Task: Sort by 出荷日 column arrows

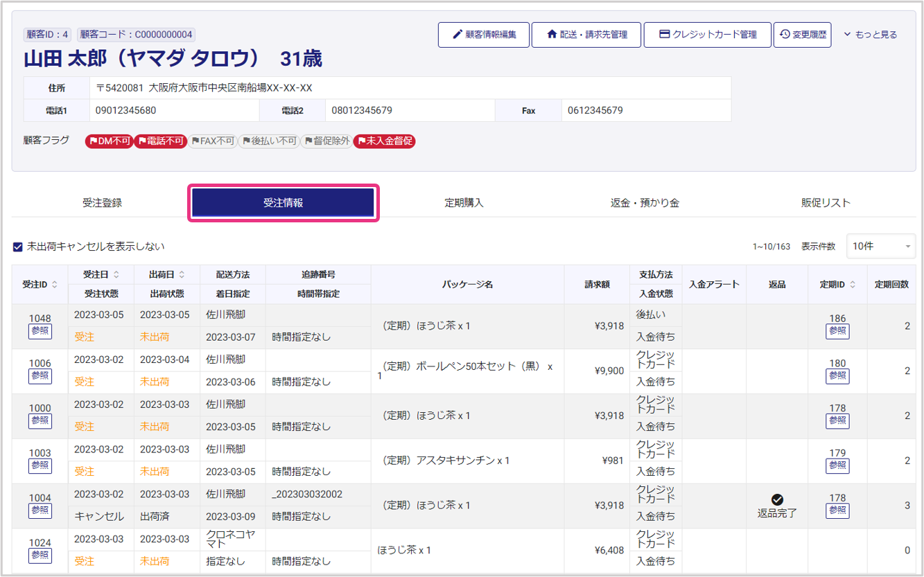Action: [182, 275]
